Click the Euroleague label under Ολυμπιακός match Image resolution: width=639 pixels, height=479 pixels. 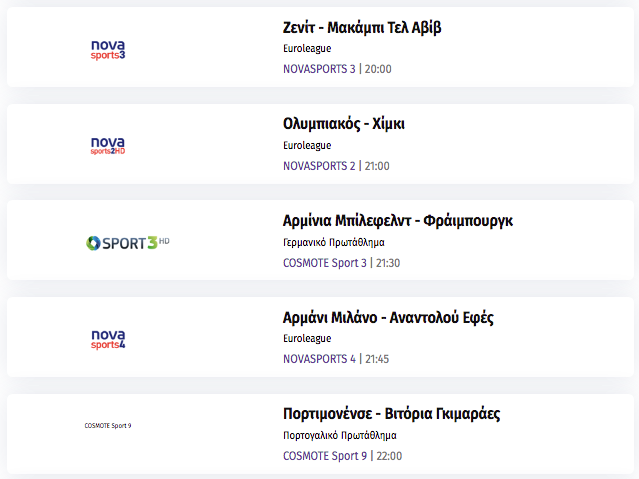click(x=307, y=146)
